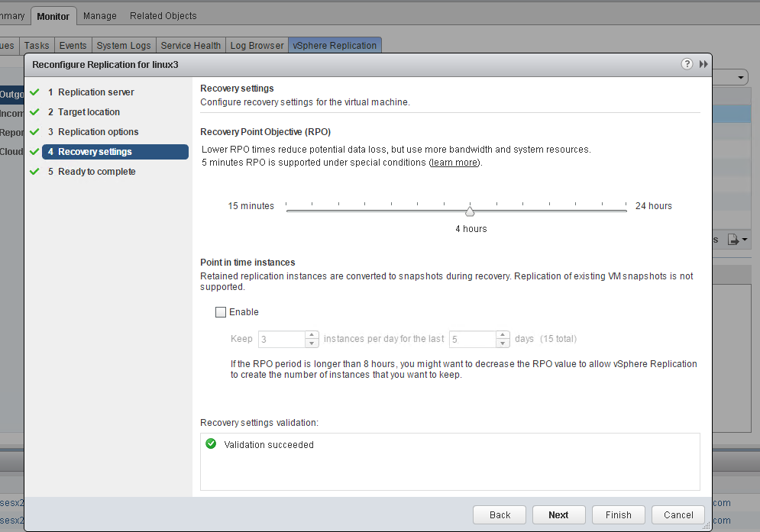Click the Validation succeeded message
This screenshot has height=532, width=760.
tap(269, 445)
